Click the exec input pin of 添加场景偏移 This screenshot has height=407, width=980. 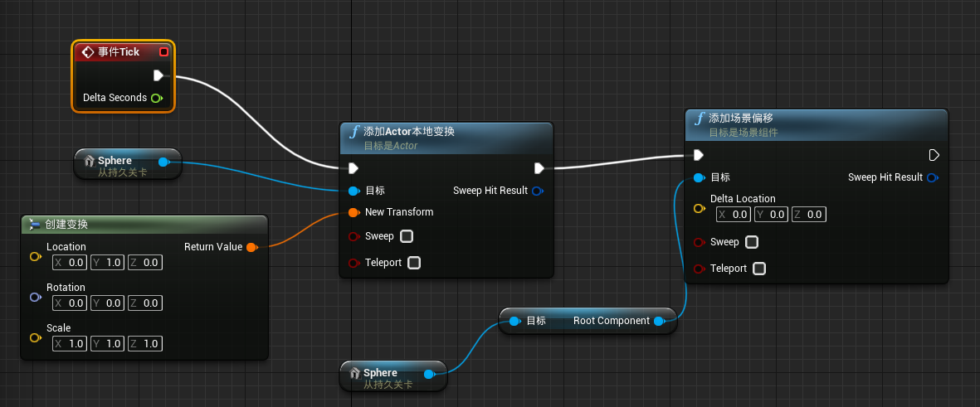[699, 155]
